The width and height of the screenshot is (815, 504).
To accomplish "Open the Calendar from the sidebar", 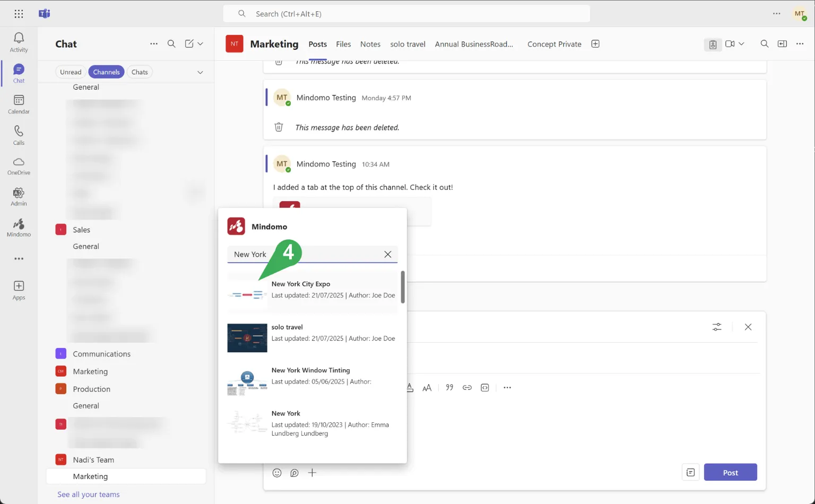I will 19,104.
